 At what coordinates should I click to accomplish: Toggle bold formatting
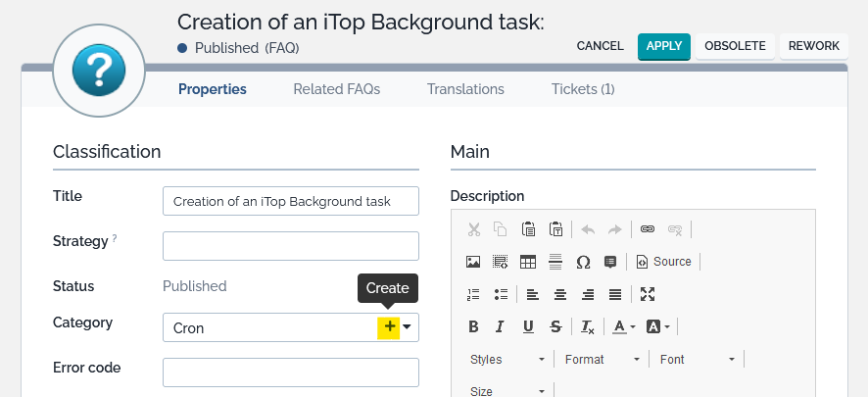coord(473,326)
